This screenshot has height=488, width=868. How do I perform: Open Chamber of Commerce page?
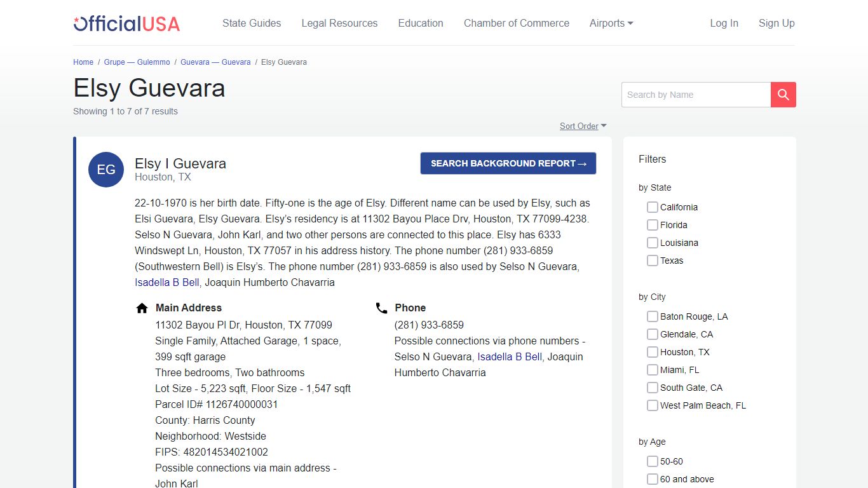[517, 23]
